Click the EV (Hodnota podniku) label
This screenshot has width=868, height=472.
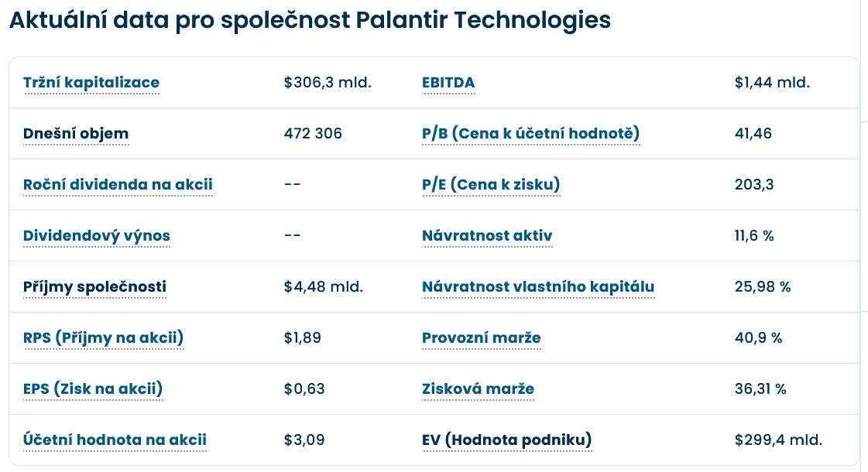[506, 440]
